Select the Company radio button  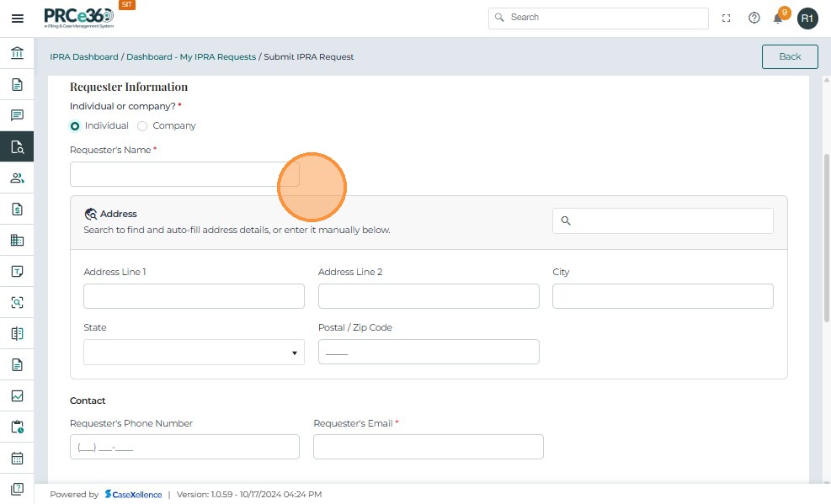point(142,126)
